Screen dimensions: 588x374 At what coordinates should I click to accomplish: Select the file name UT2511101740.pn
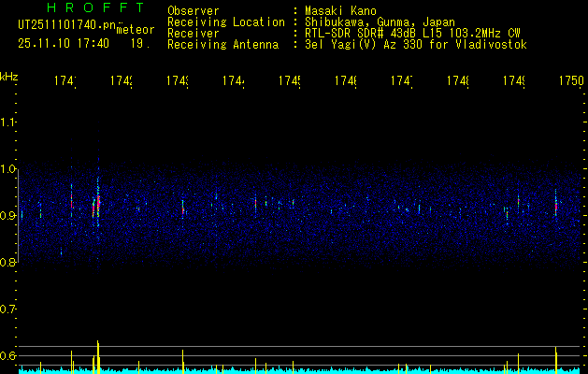point(67,25)
